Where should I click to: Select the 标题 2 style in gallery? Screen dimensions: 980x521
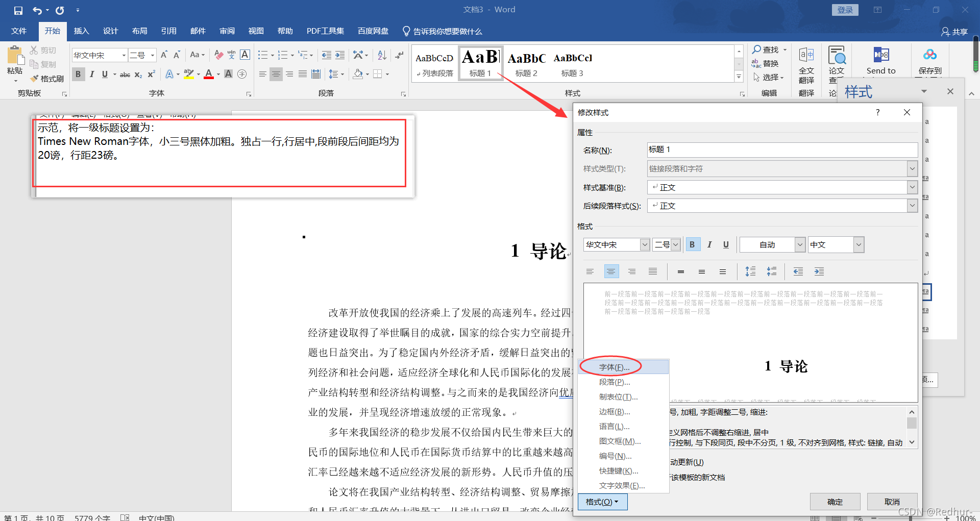(526, 63)
